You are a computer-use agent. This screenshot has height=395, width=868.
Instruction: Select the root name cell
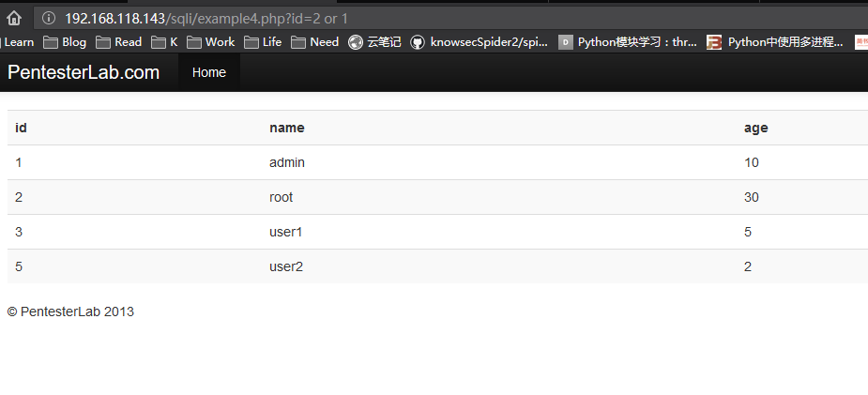click(281, 197)
